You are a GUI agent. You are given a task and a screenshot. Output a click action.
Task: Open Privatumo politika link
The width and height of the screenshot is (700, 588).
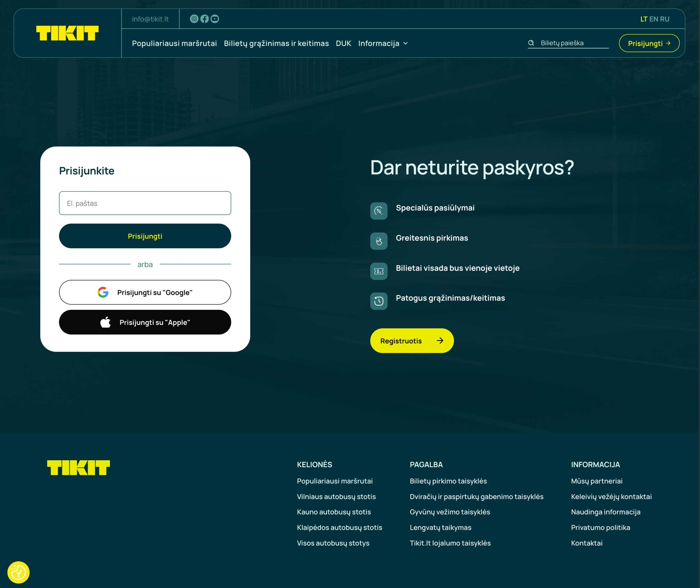point(601,528)
